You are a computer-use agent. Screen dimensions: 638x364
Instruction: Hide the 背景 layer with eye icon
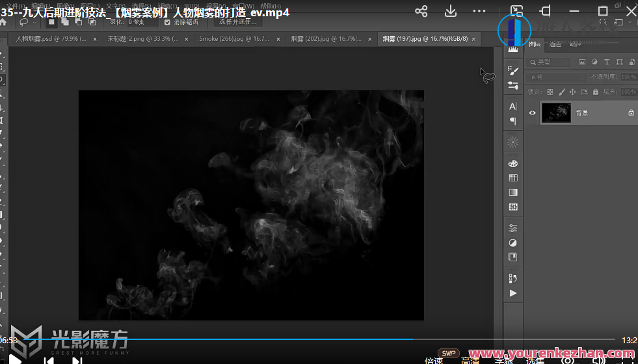tap(532, 113)
